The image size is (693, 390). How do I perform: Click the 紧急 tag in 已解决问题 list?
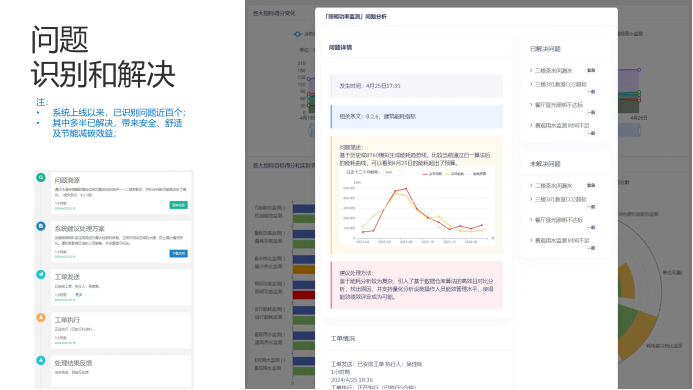click(591, 70)
